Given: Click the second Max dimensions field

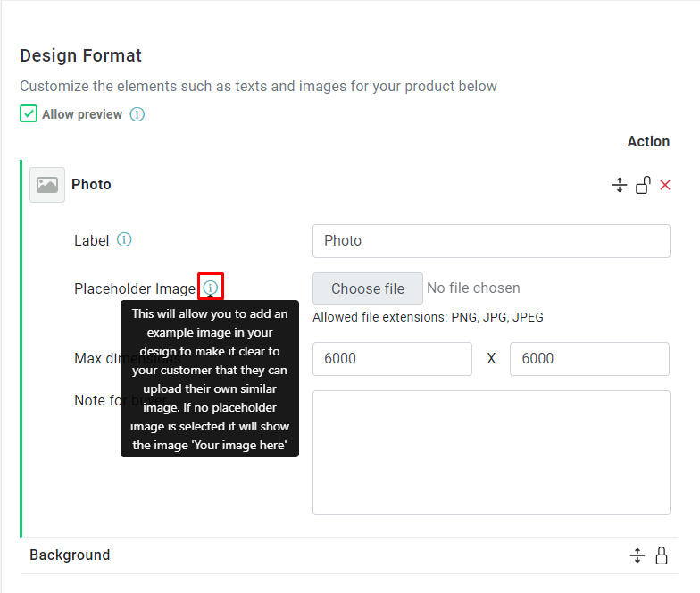Looking at the screenshot, I should (x=589, y=359).
